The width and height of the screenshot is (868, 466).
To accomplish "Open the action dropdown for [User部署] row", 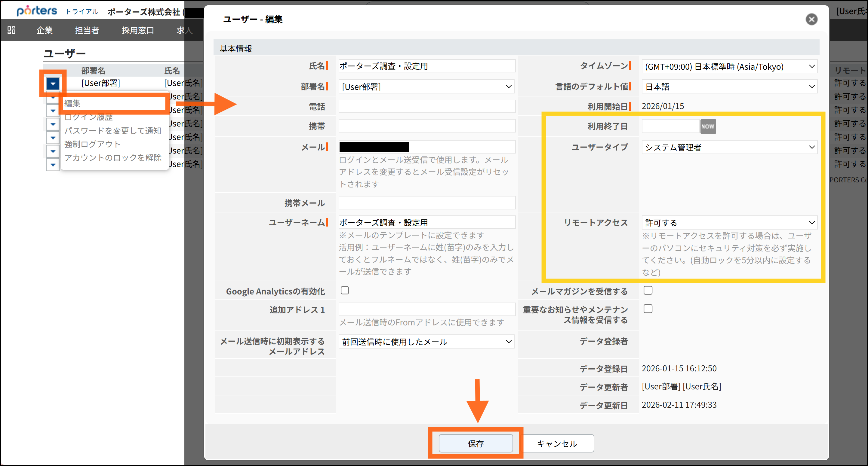I will coord(53,83).
